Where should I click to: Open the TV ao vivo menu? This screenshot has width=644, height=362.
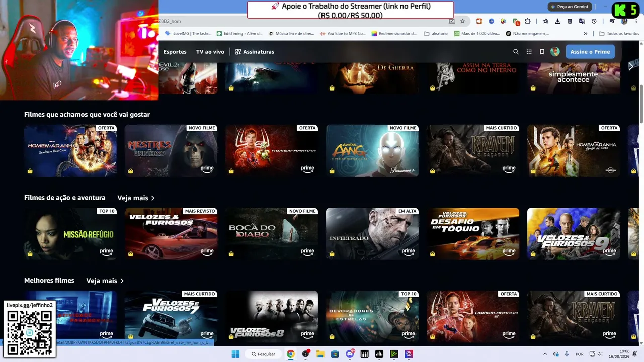coord(210,52)
